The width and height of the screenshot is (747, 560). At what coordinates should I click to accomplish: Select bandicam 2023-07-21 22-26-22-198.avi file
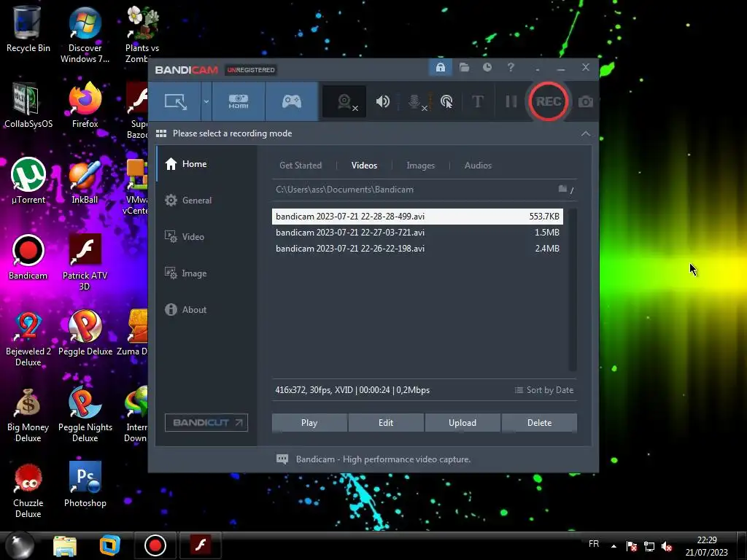point(417,249)
